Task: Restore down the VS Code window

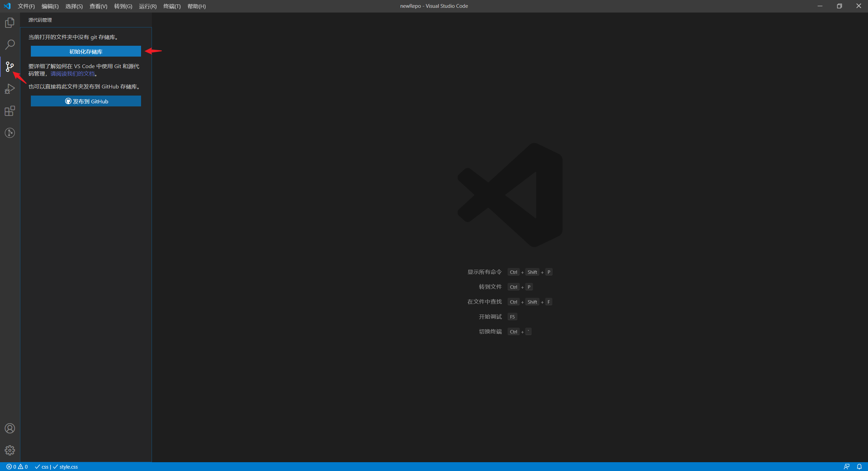Action: click(840, 6)
